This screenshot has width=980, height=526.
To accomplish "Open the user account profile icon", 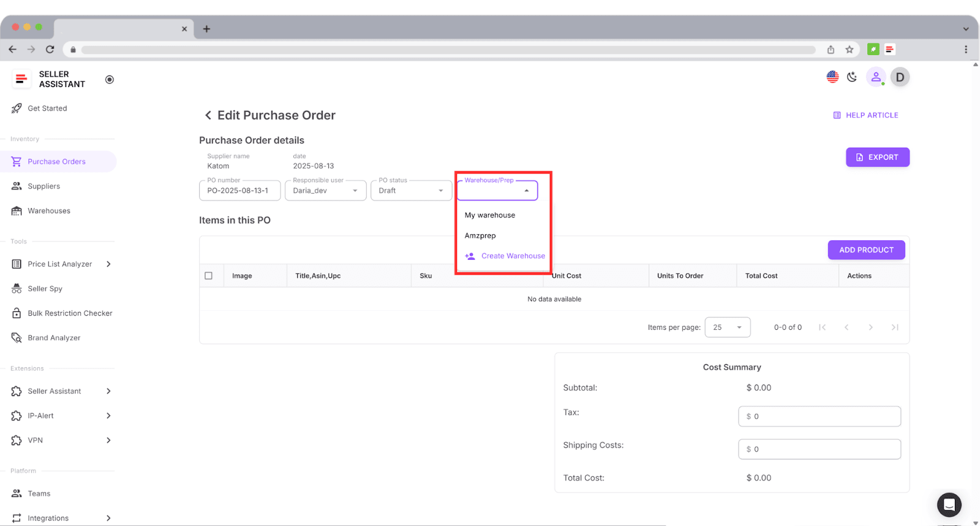I will [876, 77].
